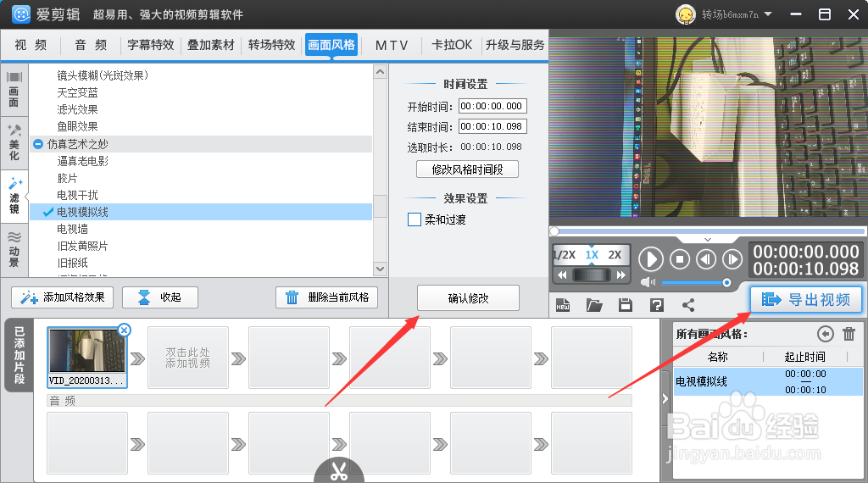Click back arrow in 所有画面风格 panel
Image resolution: width=868 pixels, height=483 pixels.
tap(826, 334)
